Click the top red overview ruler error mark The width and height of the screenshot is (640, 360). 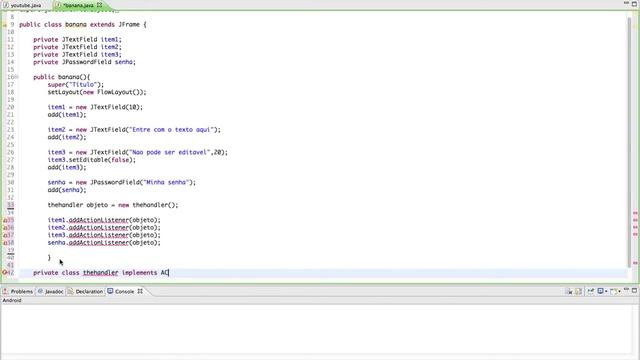coord(635,213)
